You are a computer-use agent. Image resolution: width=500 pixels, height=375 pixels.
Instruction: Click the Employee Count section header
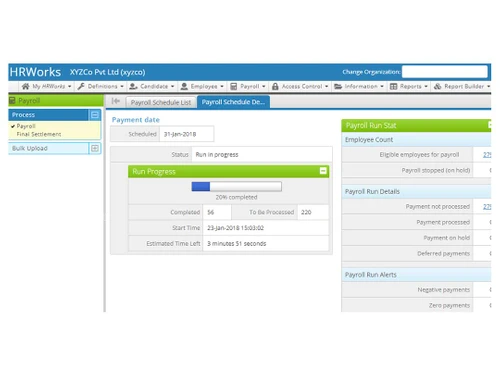click(416, 140)
